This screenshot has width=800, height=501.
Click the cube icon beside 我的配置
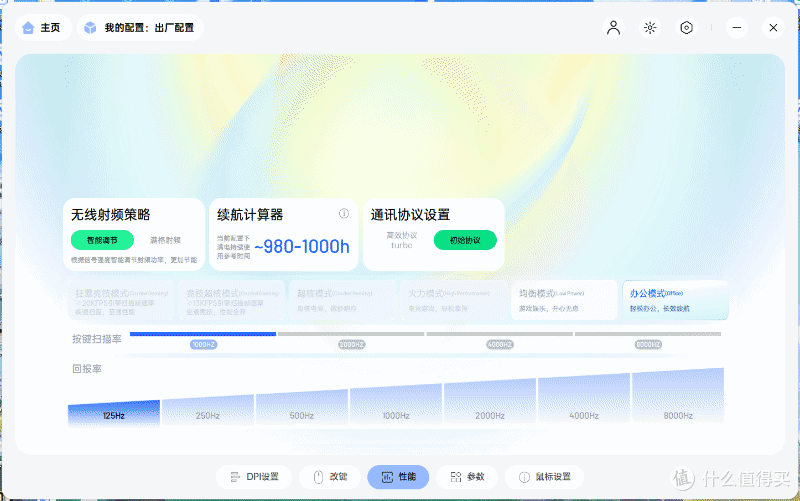click(90, 28)
